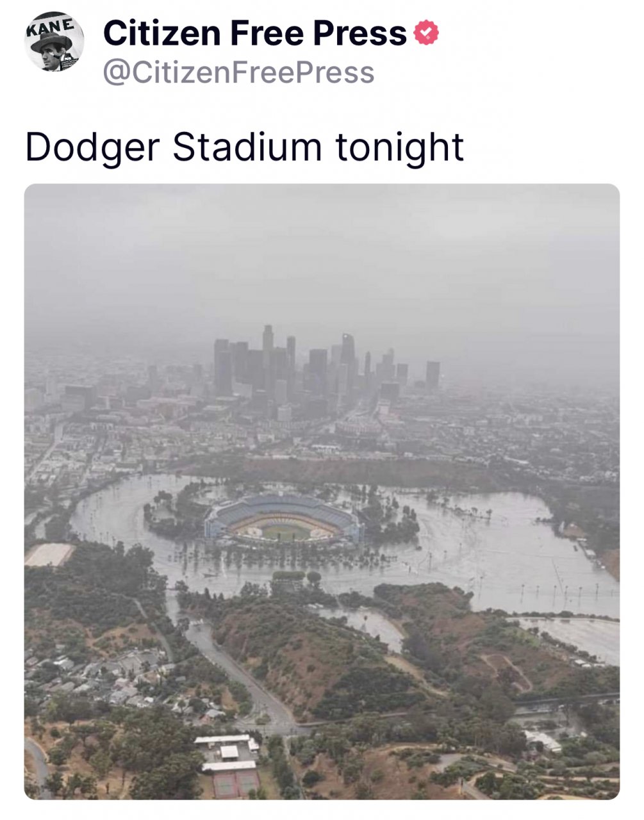Click the word "Dodger" in the tweet
Viewport: 644px width, 820px height.
click(91, 147)
